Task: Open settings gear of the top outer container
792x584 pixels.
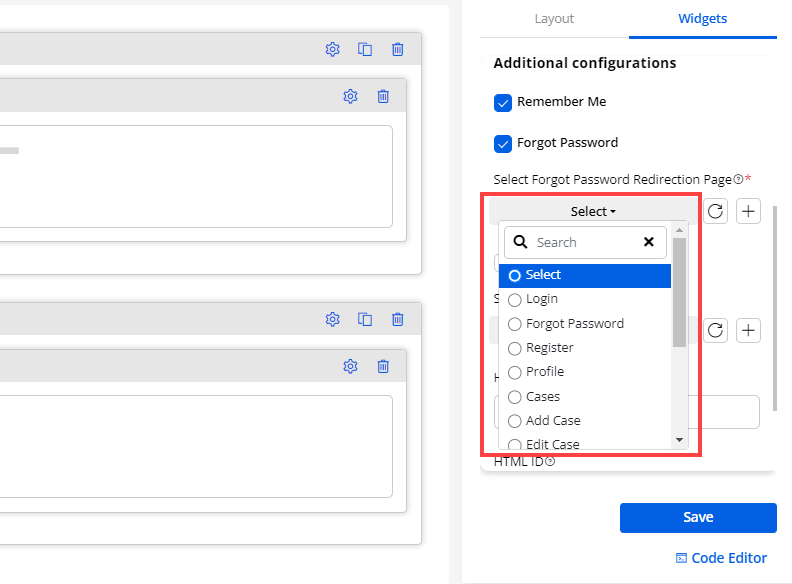Action: [333, 49]
